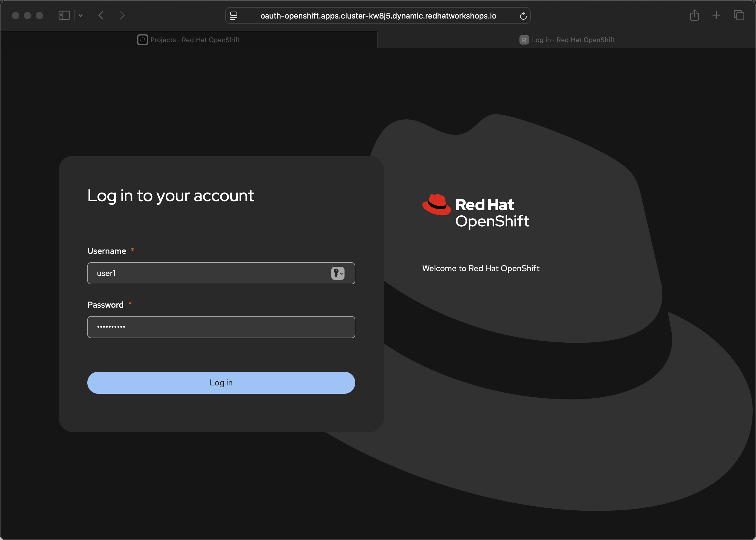Click the Username input field
The width and height of the screenshot is (756, 540).
[210, 273]
